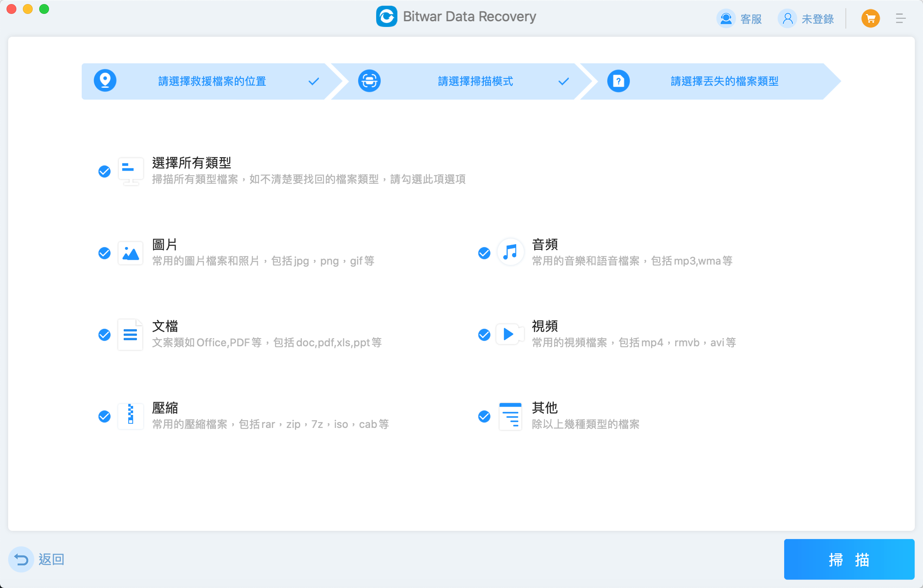Image resolution: width=923 pixels, height=588 pixels.
Task: Click the customer service headset icon
Action: [x=726, y=18]
